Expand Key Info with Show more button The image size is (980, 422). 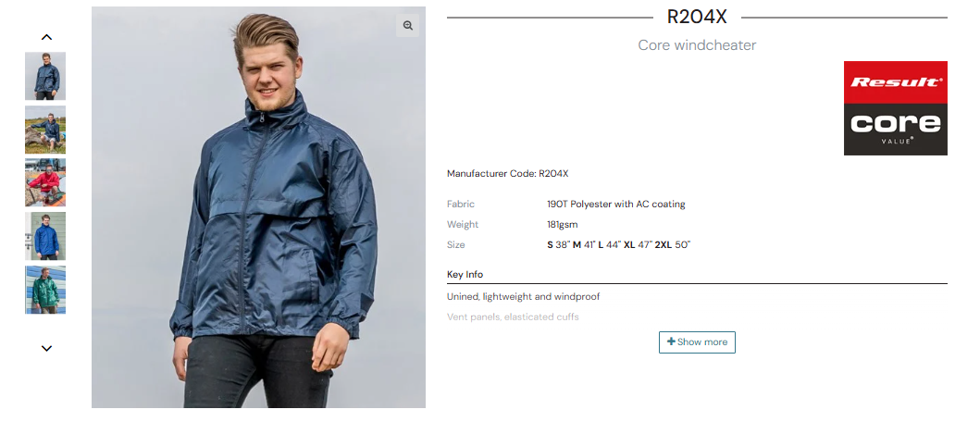(x=697, y=342)
